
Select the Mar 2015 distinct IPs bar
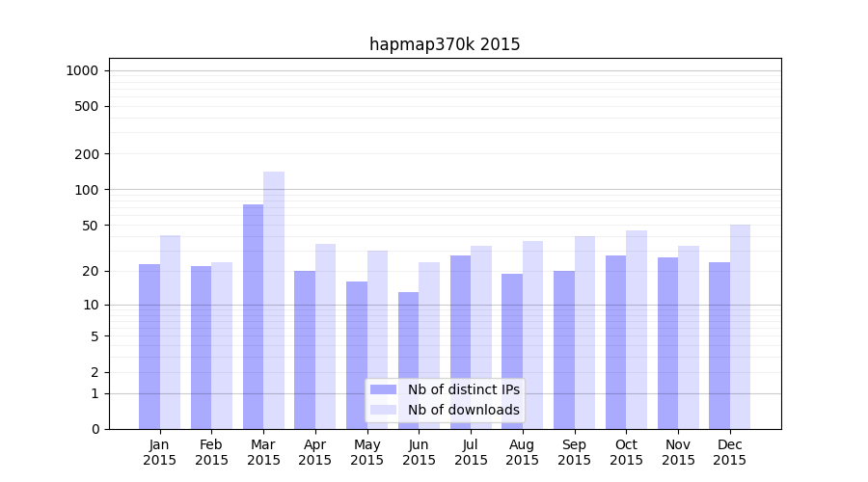click(253, 316)
